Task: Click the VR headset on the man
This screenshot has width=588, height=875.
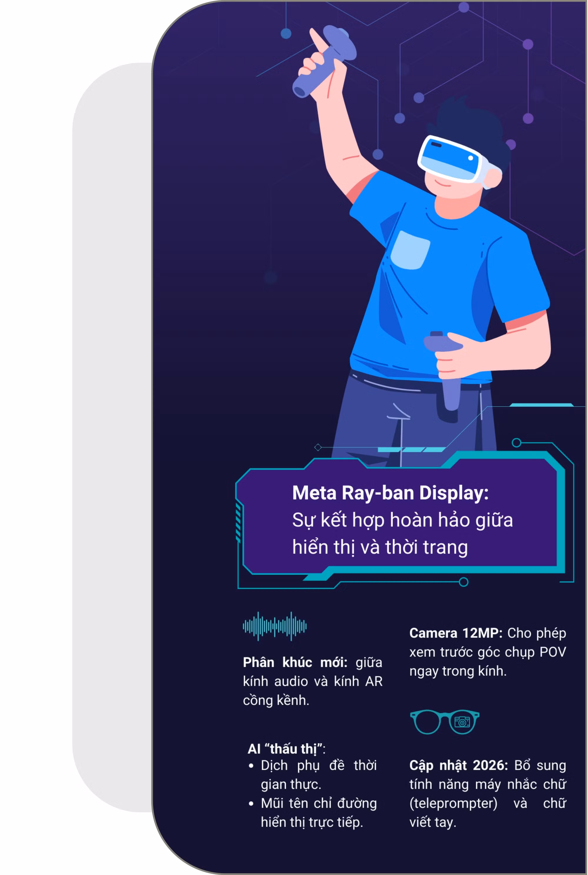Action: coord(459,162)
